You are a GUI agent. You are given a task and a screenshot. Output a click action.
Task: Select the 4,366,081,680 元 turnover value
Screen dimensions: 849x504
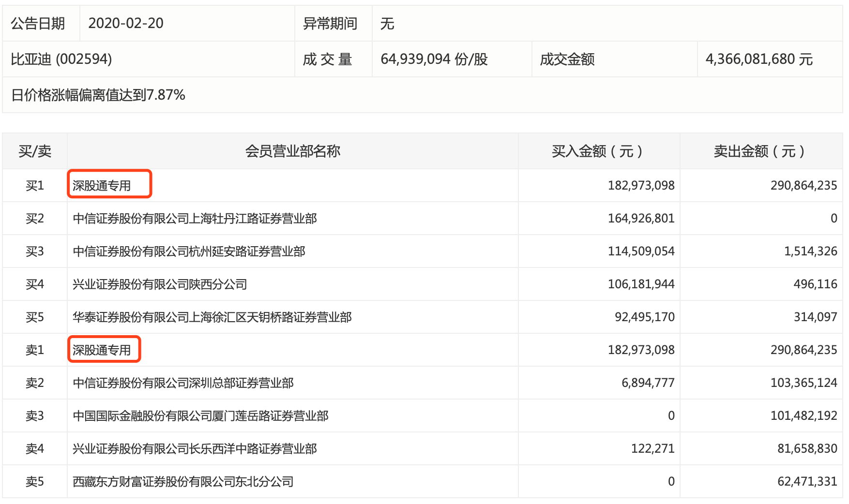tap(759, 59)
